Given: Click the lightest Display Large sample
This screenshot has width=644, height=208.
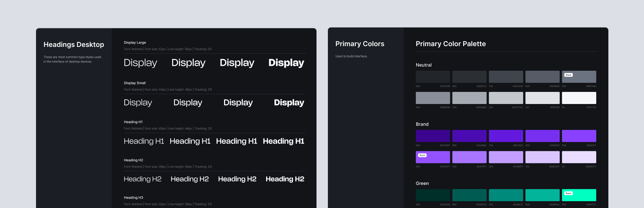Looking at the screenshot, I should [x=140, y=63].
